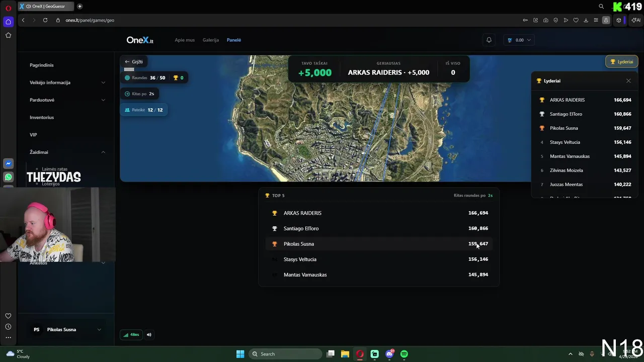Open Pagrindinis in the sidebar
644x362 pixels.
point(42,65)
